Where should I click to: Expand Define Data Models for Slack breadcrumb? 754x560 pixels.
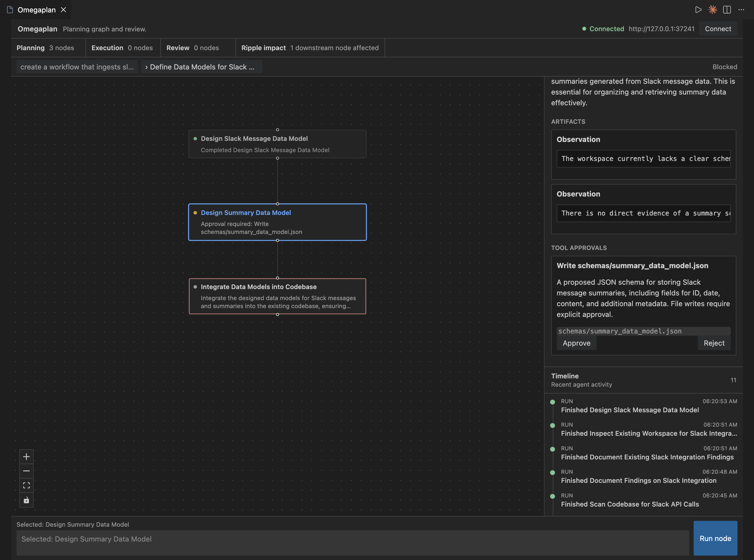coord(202,67)
